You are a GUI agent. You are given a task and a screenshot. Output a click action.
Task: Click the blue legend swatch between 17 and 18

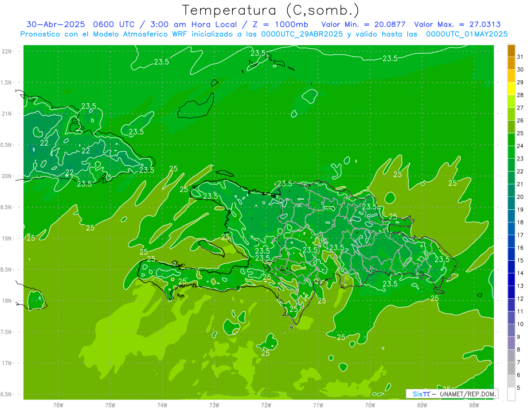point(512,229)
